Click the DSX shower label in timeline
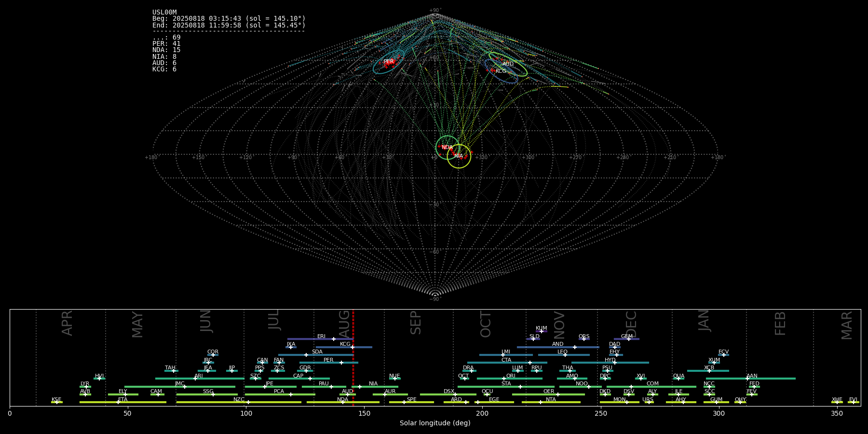Image resolution: width=868 pixels, height=434 pixels. click(449, 391)
